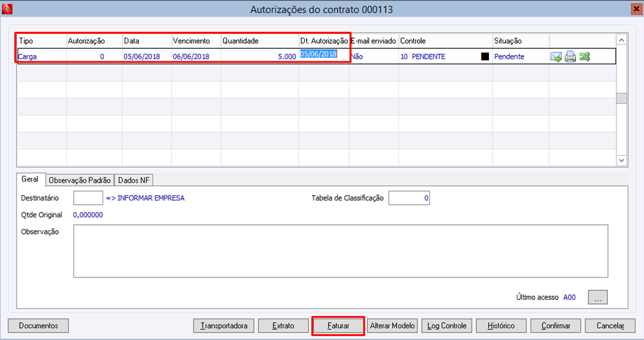The image size is (644, 340).
Task: Open the ellipsis button beside Último acesso
Action: tap(598, 297)
